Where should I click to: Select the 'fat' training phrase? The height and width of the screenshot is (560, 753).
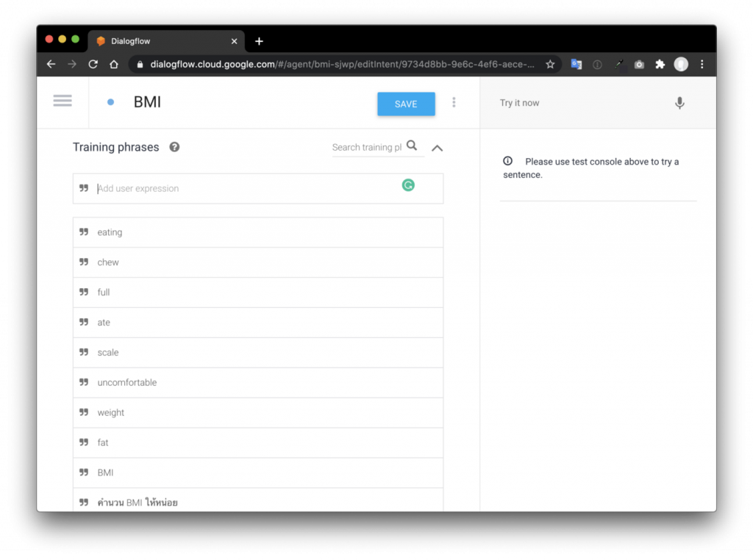coord(258,442)
